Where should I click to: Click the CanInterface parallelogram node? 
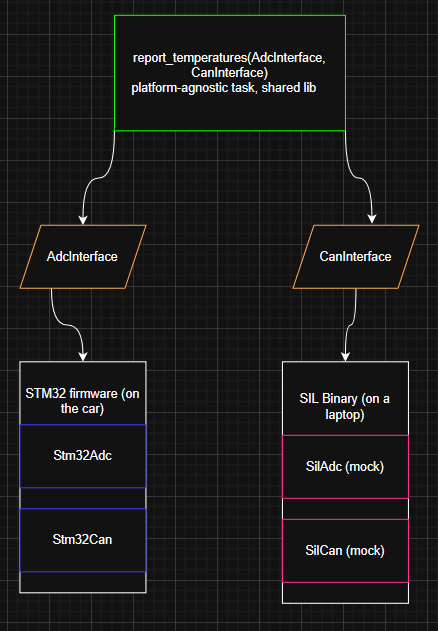pos(355,257)
